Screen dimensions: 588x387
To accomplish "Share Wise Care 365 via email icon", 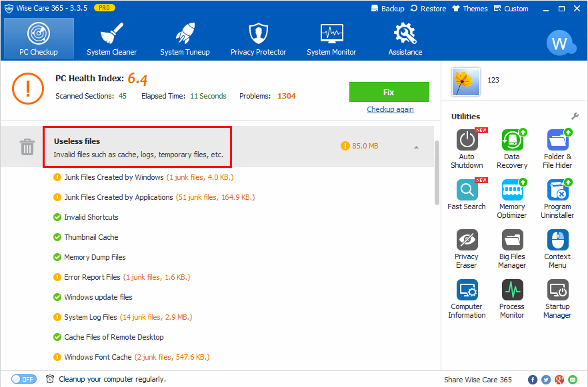I will 573,380.
